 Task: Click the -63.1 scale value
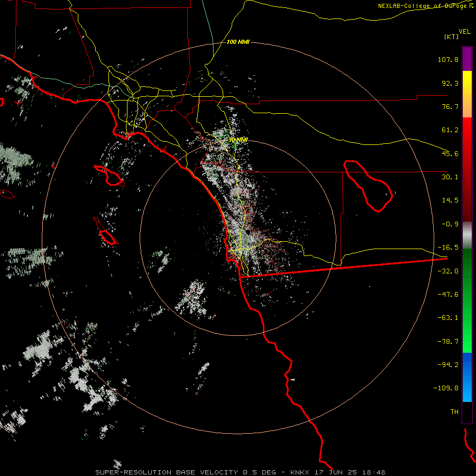[x=448, y=318]
